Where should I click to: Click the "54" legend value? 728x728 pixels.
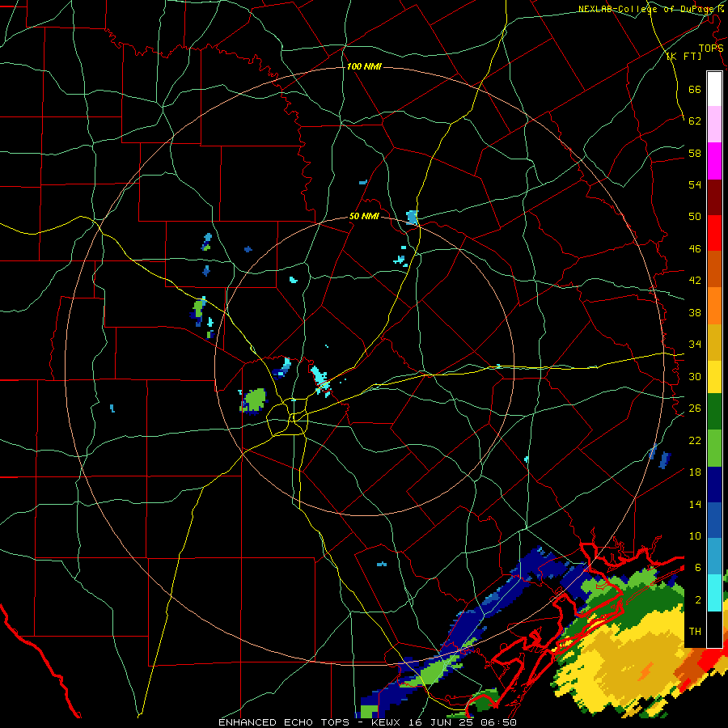[x=695, y=184]
